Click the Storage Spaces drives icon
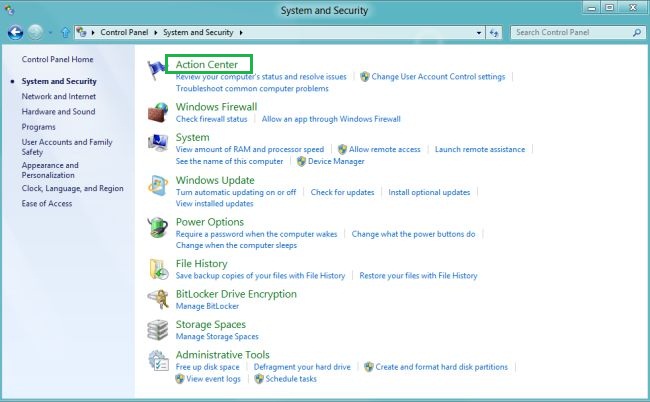 point(158,329)
